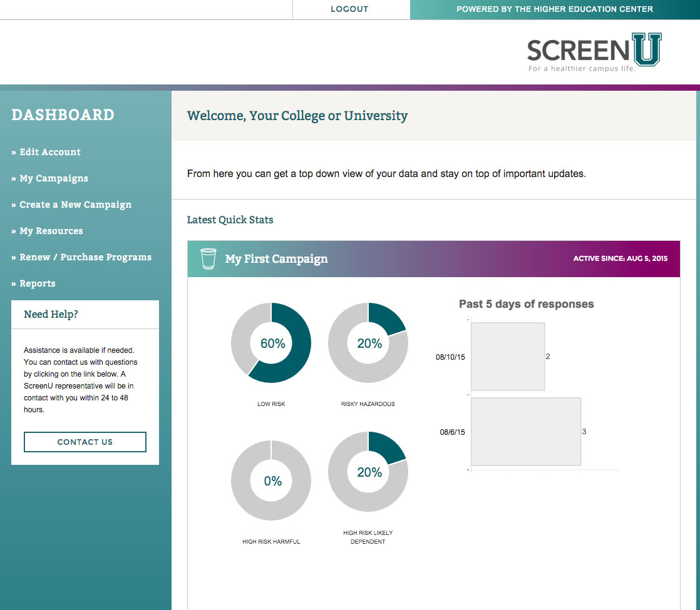The width and height of the screenshot is (700, 610).
Task: Click the Need Help? heading
Action: (x=51, y=314)
